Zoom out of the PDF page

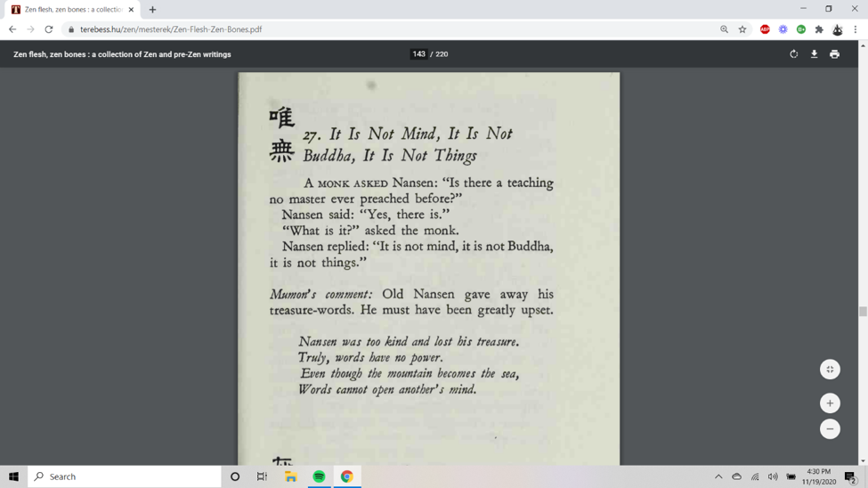coord(830,428)
